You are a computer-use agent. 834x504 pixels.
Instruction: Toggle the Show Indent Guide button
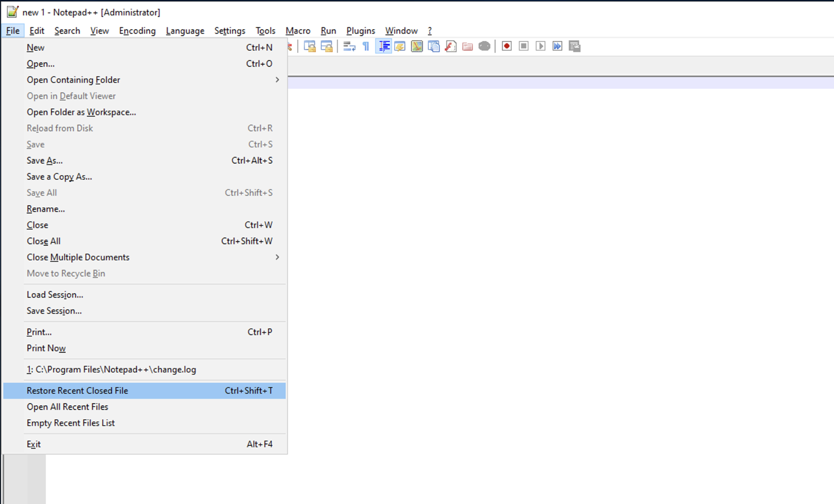click(x=384, y=46)
